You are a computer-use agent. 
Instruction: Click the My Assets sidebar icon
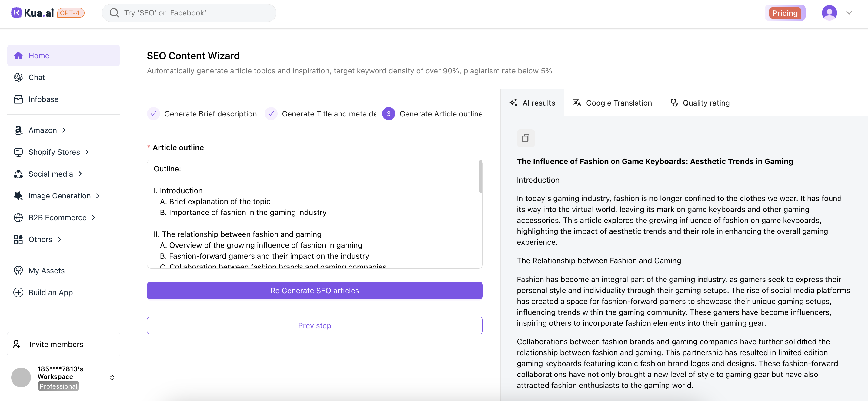pos(18,271)
